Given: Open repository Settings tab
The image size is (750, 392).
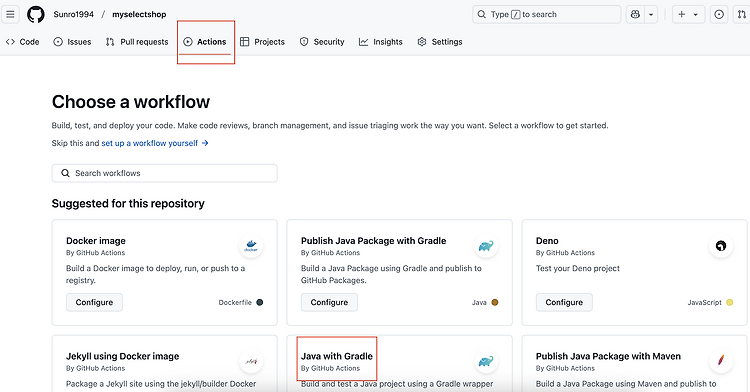Looking at the screenshot, I should pos(440,42).
